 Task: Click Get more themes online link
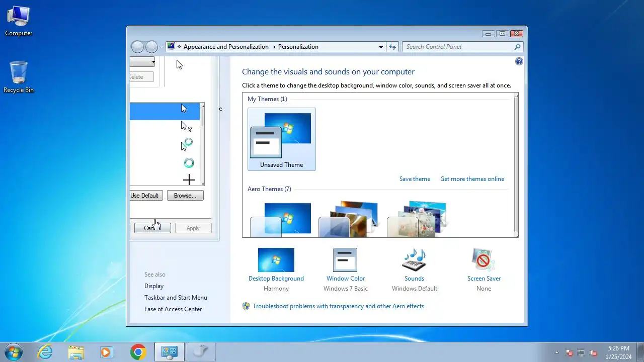(x=472, y=179)
